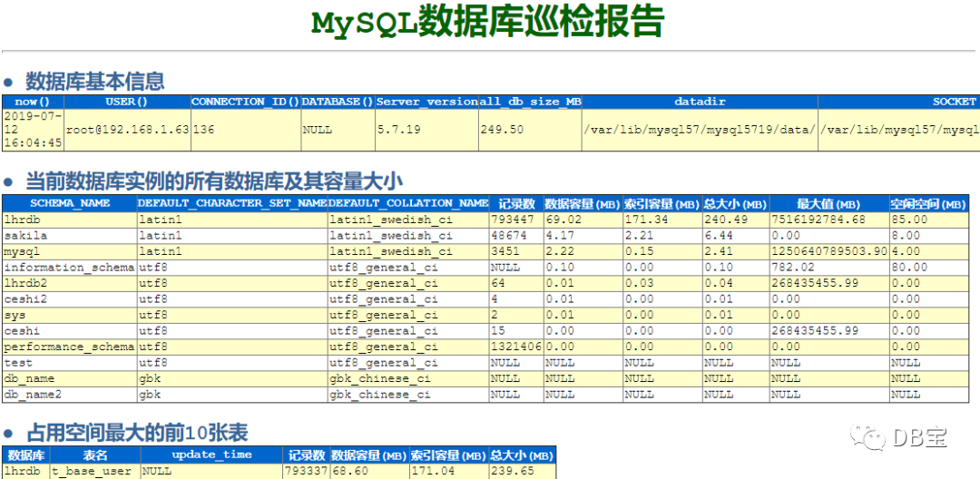Select the sakila schema row name

(x=70, y=236)
